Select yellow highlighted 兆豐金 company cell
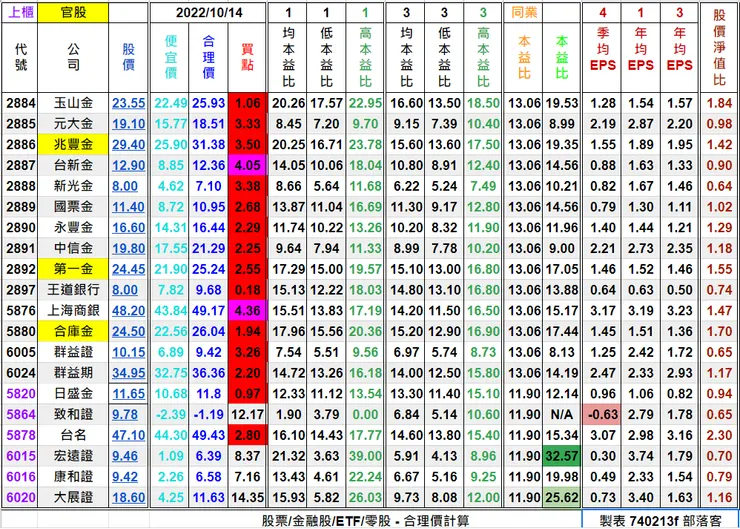 [x=73, y=144]
